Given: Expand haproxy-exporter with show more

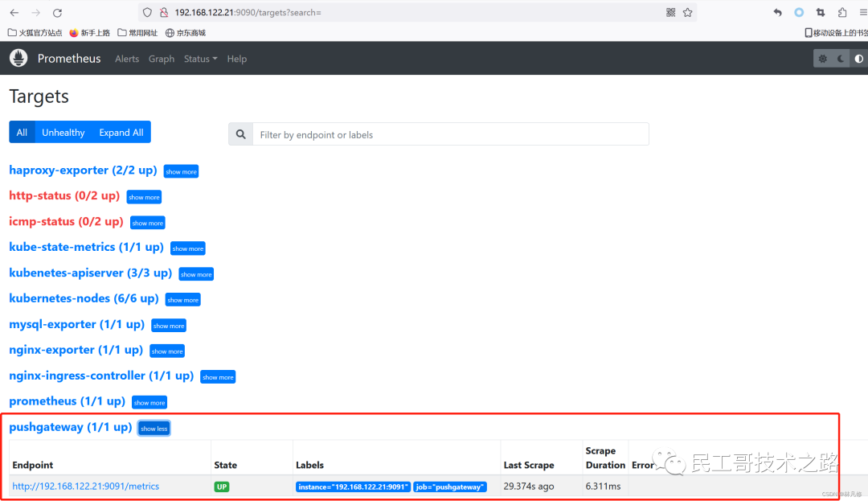Looking at the screenshot, I should click(181, 170).
